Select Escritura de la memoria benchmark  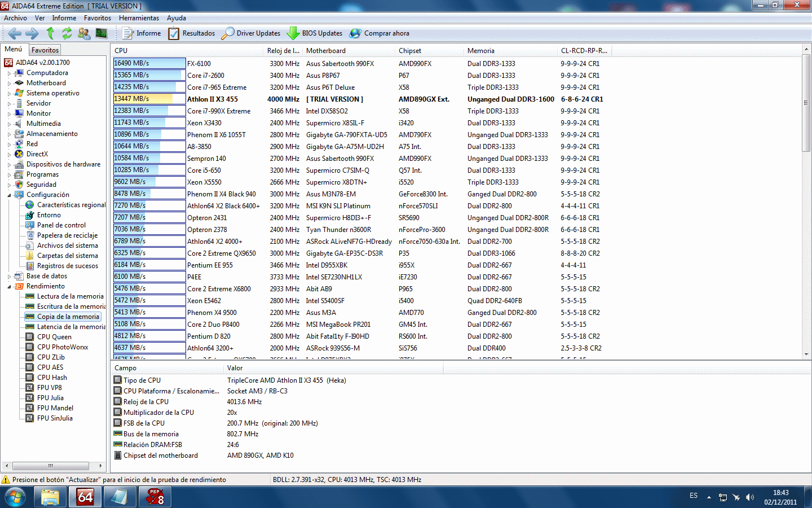tap(71, 306)
